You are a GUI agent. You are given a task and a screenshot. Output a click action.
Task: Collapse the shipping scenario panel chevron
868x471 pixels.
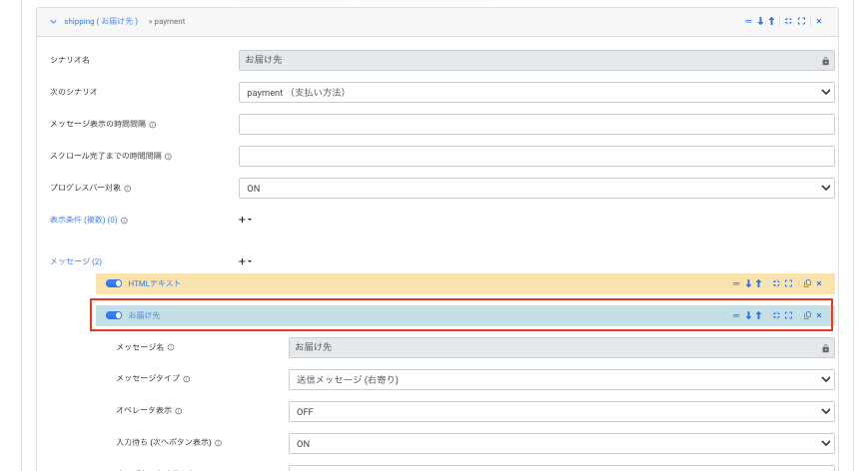(x=53, y=21)
